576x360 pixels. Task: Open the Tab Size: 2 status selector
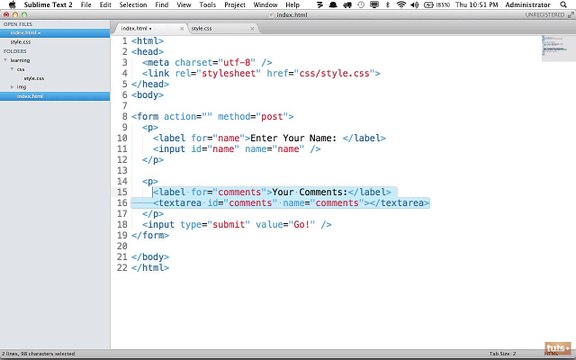click(x=503, y=354)
